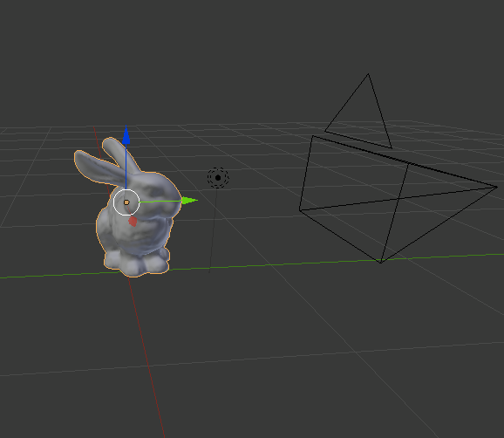The image size is (504, 438).
Task: Click the bunny's upright ear
Action: pyautogui.click(x=121, y=155)
